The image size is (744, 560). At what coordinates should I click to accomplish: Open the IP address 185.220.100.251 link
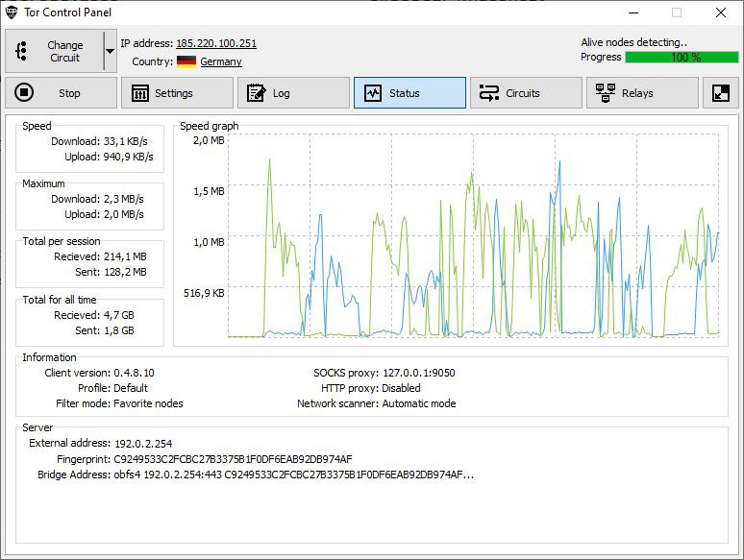[216, 43]
